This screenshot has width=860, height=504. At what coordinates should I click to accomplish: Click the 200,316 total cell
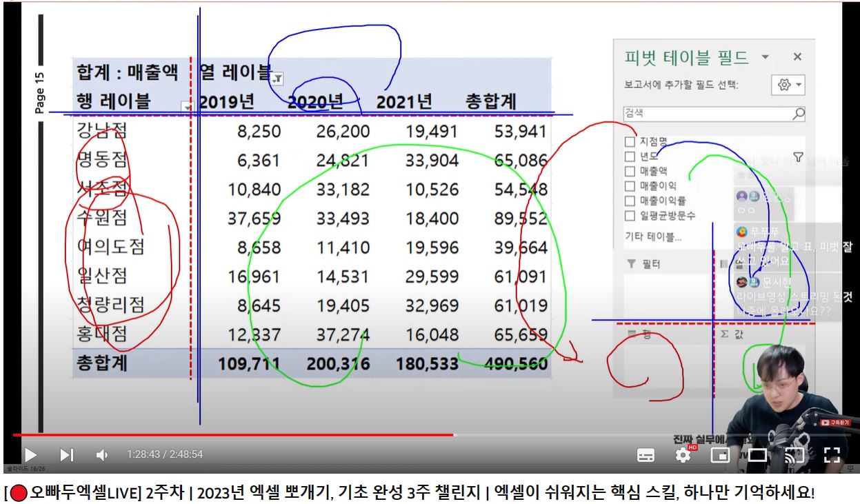click(x=338, y=363)
